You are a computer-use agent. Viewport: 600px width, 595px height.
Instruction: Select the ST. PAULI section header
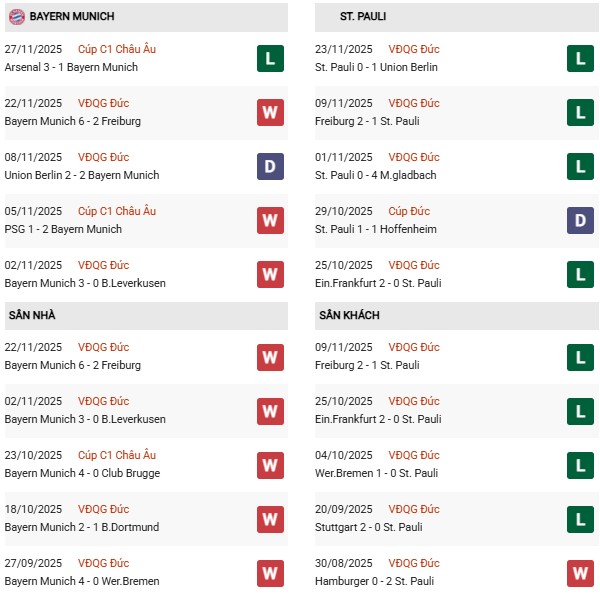[x=363, y=17]
